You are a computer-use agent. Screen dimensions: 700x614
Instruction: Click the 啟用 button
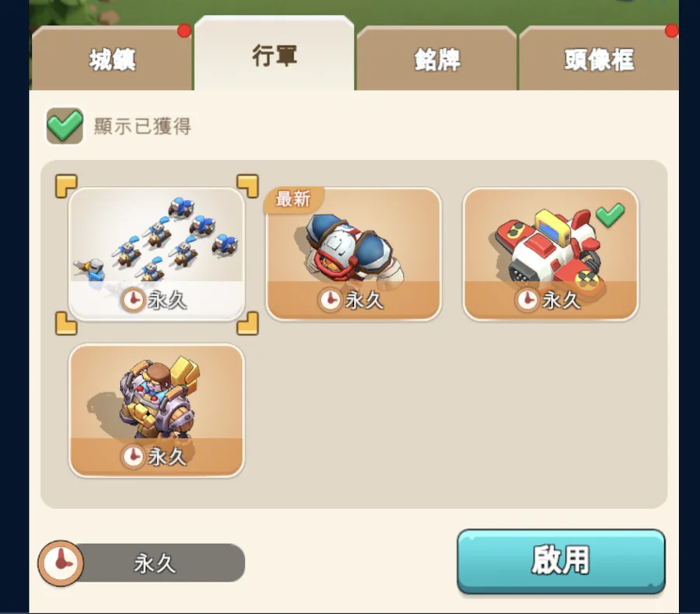561,561
